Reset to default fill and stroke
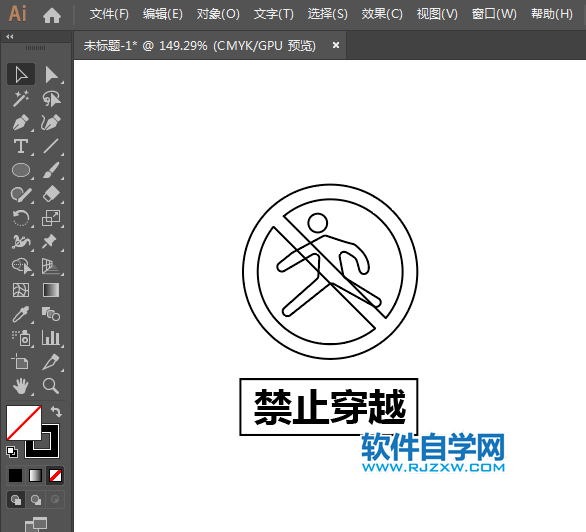The width and height of the screenshot is (586, 532). (x=12, y=452)
